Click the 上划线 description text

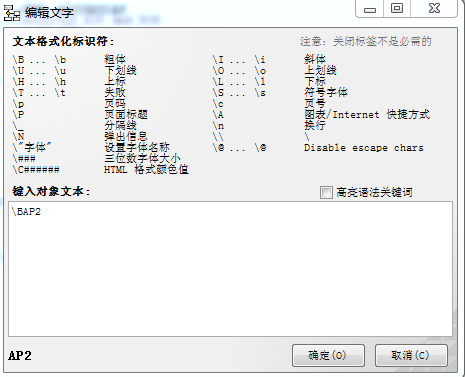[320, 71]
